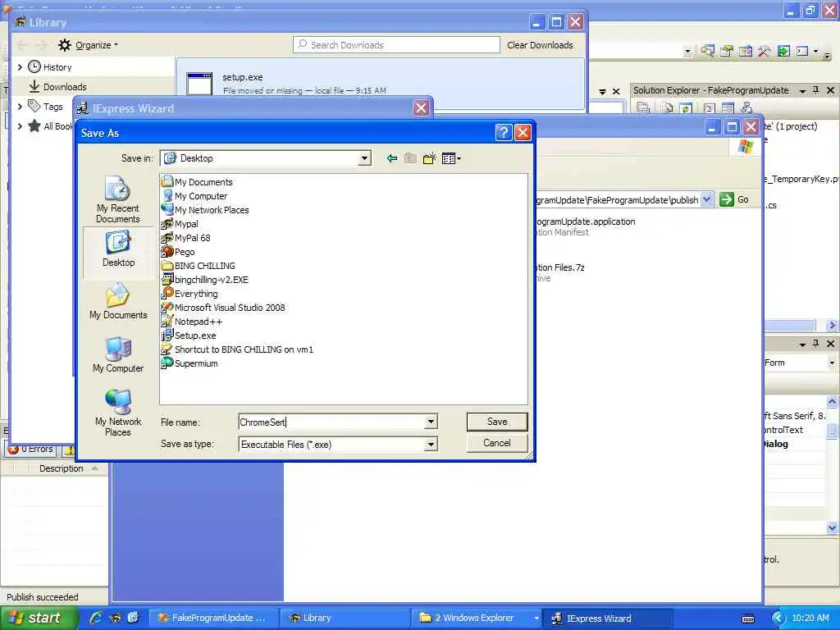This screenshot has height=630, width=840.
Task: Open the Explorer address bar dropdown
Action: coord(706,199)
